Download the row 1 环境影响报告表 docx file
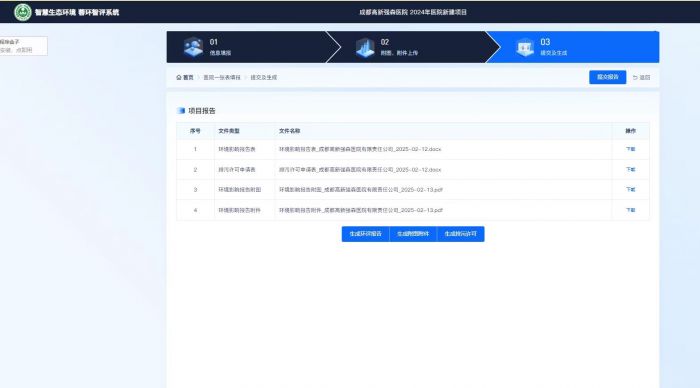This screenshot has width=700, height=388. click(630, 149)
